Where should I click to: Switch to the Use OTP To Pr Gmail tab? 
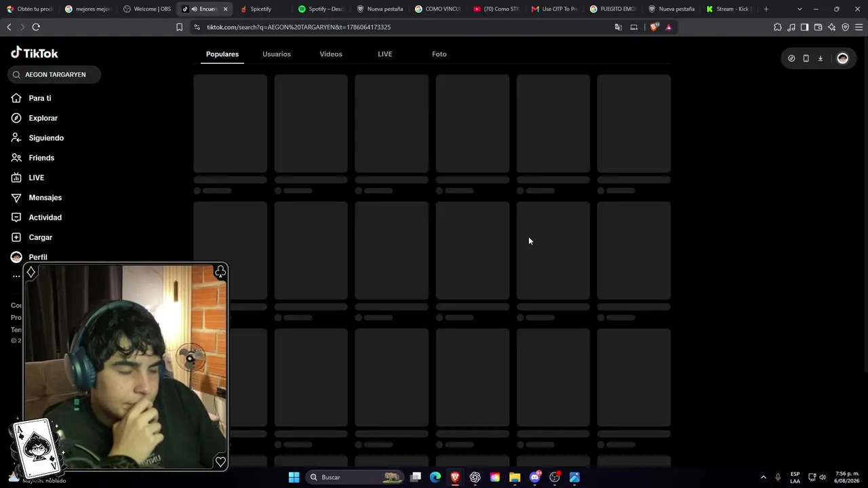coord(555,9)
